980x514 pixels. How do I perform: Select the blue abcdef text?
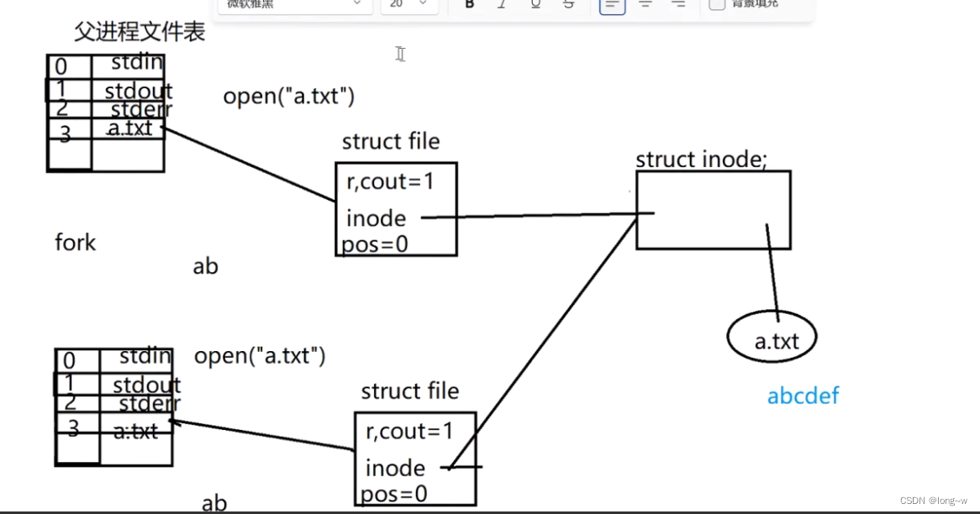[x=803, y=396]
